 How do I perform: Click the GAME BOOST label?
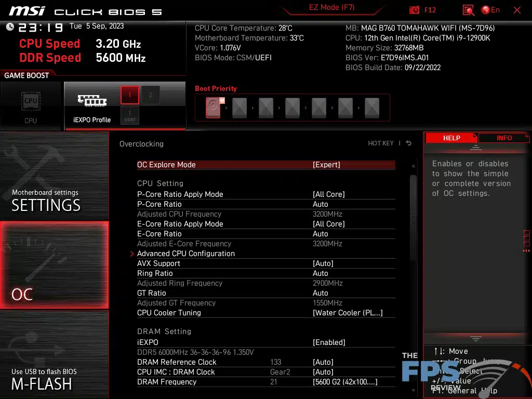26,75
